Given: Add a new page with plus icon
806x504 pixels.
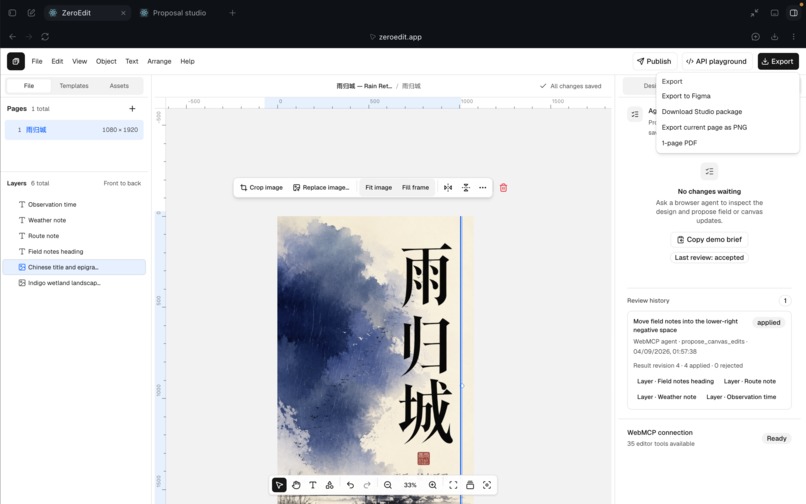Looking at the screenshot, I should (x=132, y=109).
